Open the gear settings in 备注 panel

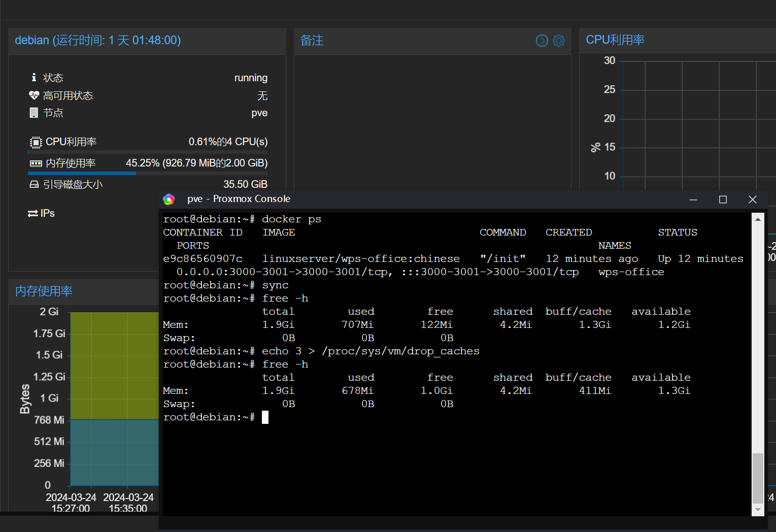(559, 41)
